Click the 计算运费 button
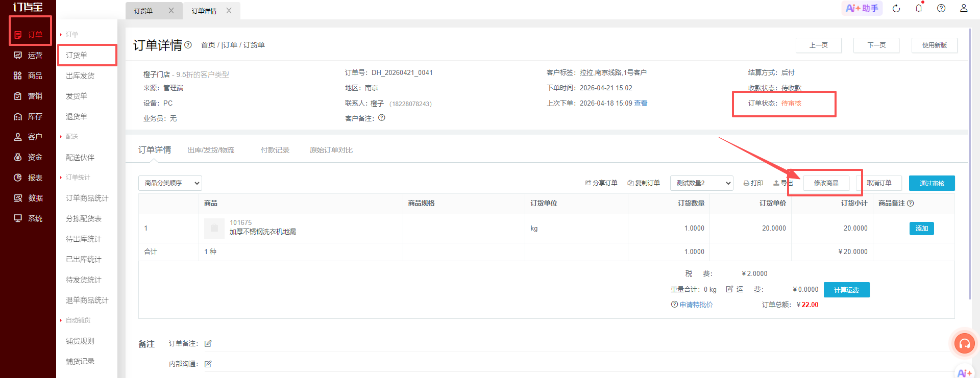The width and height of the screenshot is (980, 378). pos(847,290)
